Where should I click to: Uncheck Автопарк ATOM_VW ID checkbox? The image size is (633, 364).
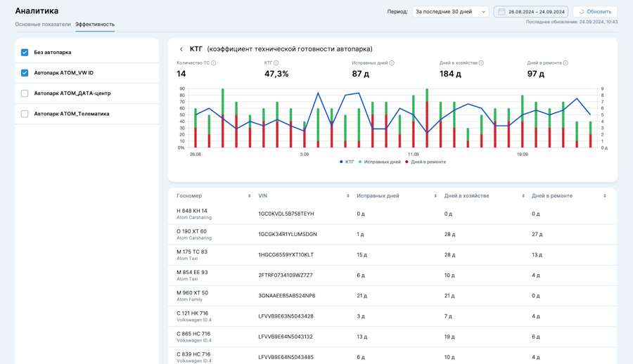(x=25, y=73)
